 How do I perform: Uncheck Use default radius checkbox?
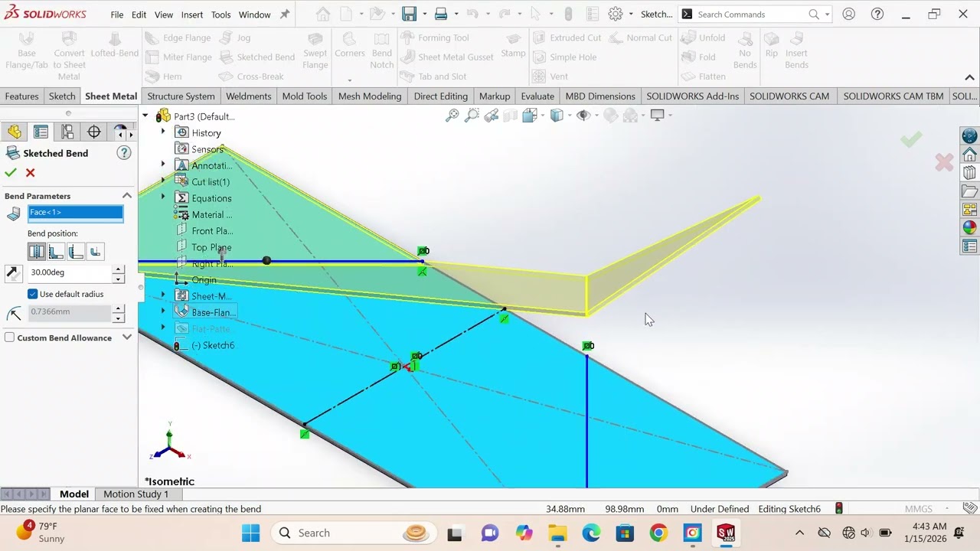point(33,294)
